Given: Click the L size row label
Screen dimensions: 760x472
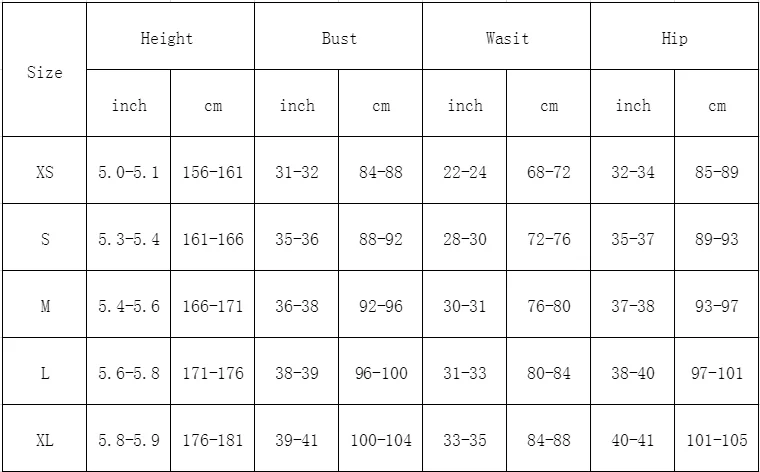Looking at the screenshot, I should 45,371.
